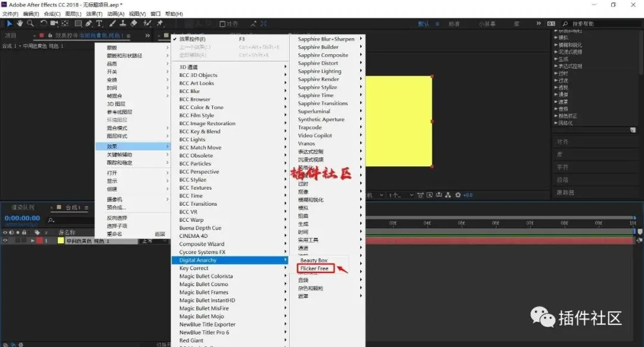Viewport: 644px width, 347px height.
Task: Click the lock column header icon in timeline
Action: [24, 233]
